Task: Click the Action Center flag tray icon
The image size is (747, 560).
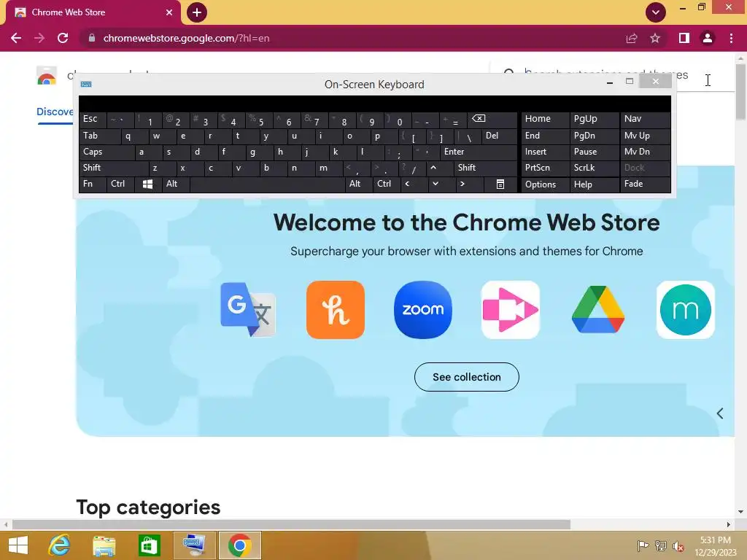Action: pyautogui.click(x=643, y=546)
